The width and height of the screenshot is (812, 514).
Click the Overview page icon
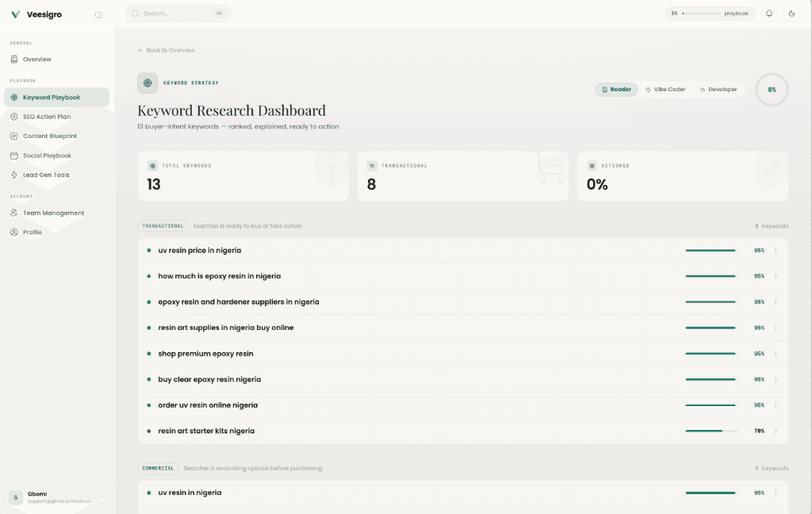(14, 59)
